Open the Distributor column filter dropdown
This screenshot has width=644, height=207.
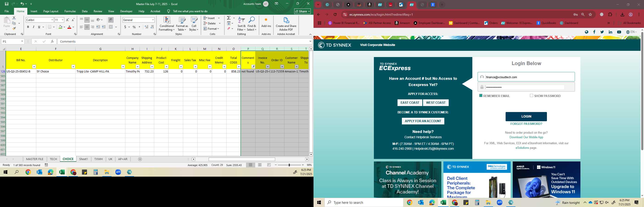[x=73, y=66]
